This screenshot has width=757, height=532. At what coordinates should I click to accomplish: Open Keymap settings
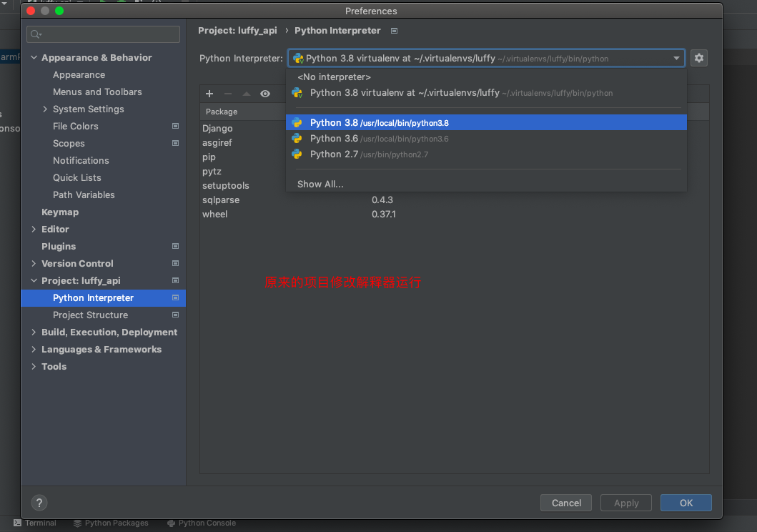click(60, 212)
